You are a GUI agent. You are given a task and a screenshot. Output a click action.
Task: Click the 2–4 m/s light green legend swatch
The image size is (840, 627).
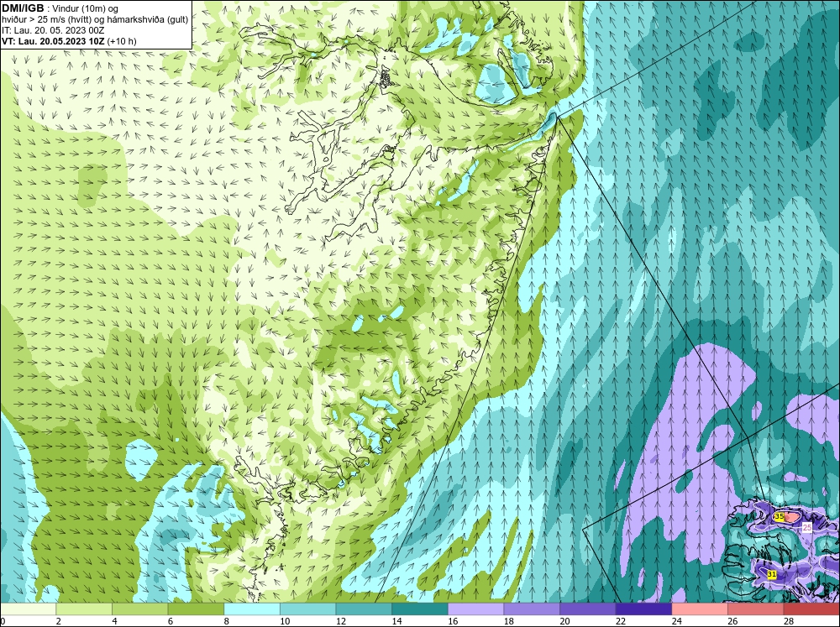(x=84, y=609)
